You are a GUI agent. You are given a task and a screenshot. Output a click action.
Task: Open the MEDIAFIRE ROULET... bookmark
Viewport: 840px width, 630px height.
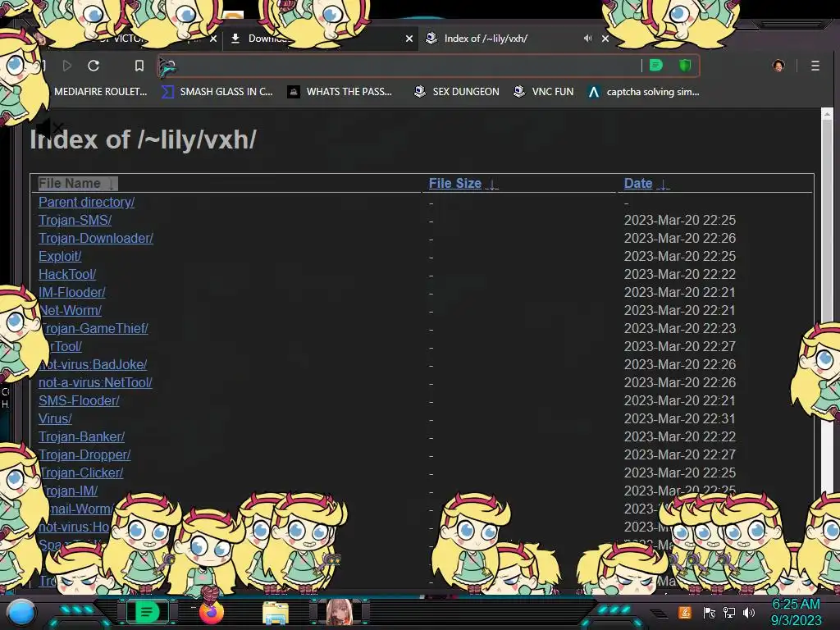[100, 92]
